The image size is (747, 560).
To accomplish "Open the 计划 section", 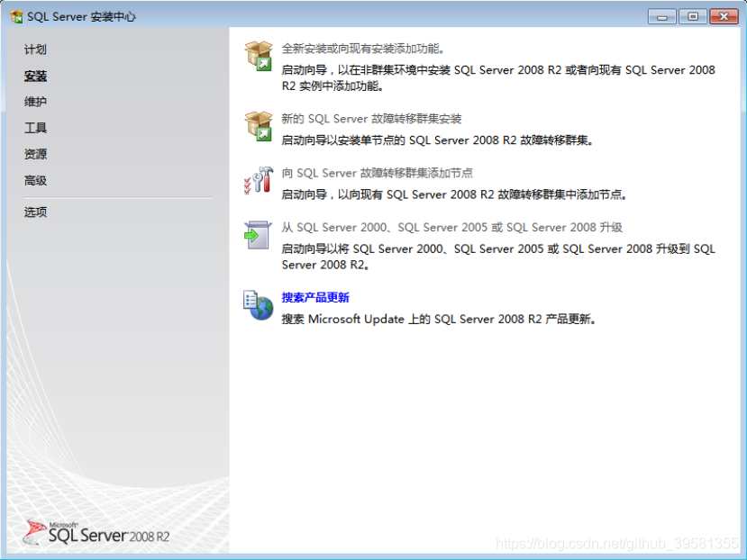I will (35, 50).
